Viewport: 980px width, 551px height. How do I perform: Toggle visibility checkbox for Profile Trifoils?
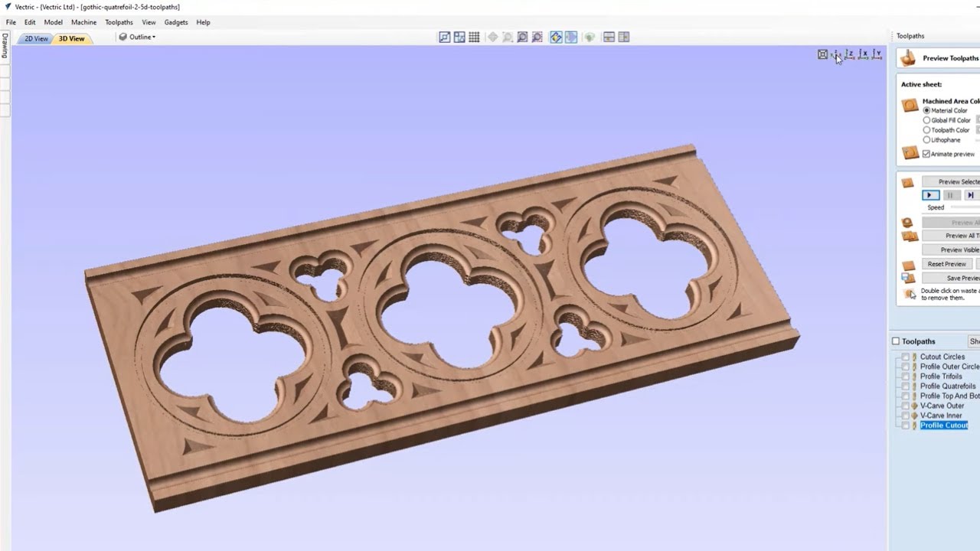pos(906,377)
